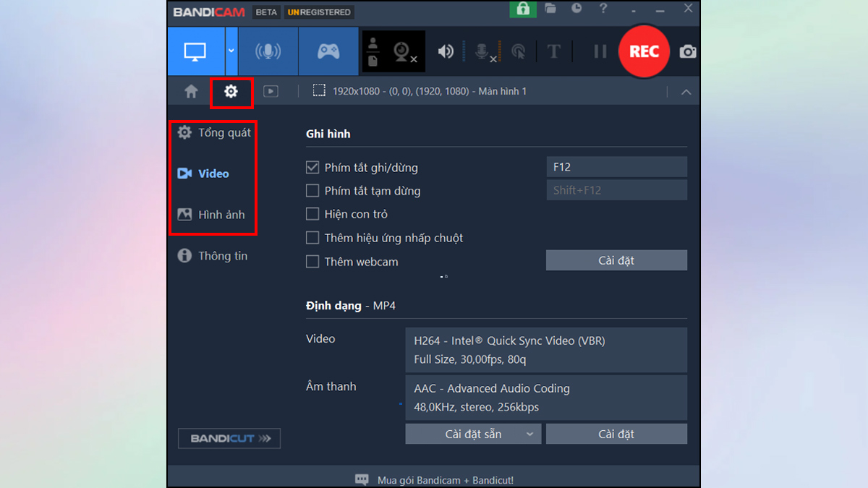This screenshot has width=868, height=488.
Task: Open Thông tin about section
Action: 213,256
